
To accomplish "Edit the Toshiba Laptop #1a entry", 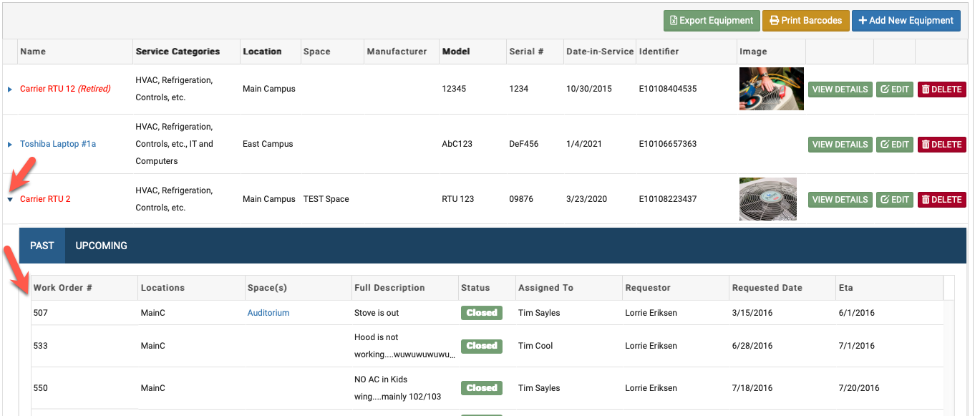I will point(894,145).
